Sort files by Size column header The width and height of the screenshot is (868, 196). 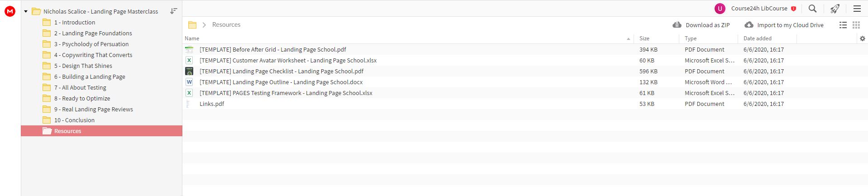click(x=644, y=38)
